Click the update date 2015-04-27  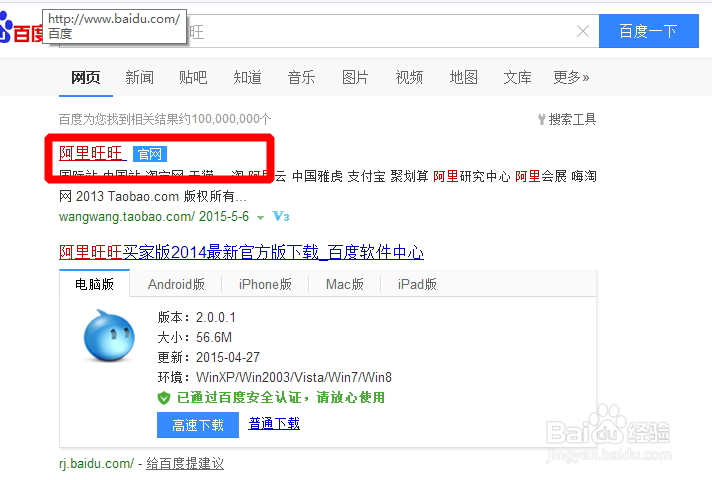pos(228,357)
